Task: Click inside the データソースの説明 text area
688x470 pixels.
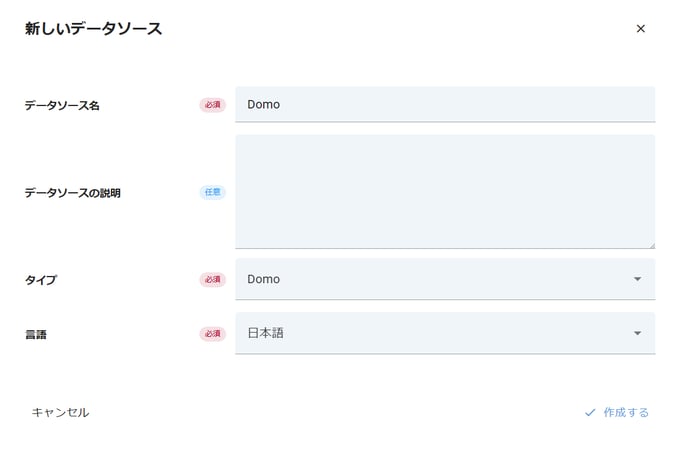Action: pyautogui.click(x=445, y=191)
